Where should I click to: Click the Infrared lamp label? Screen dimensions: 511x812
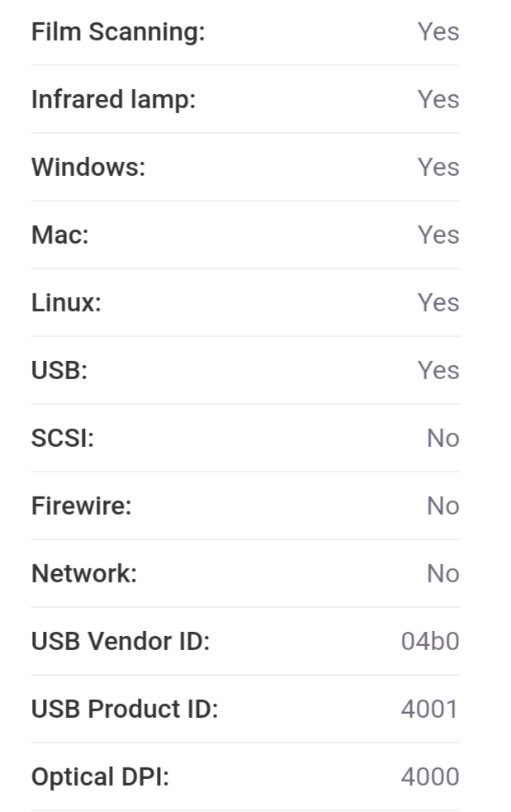point(113,100)
